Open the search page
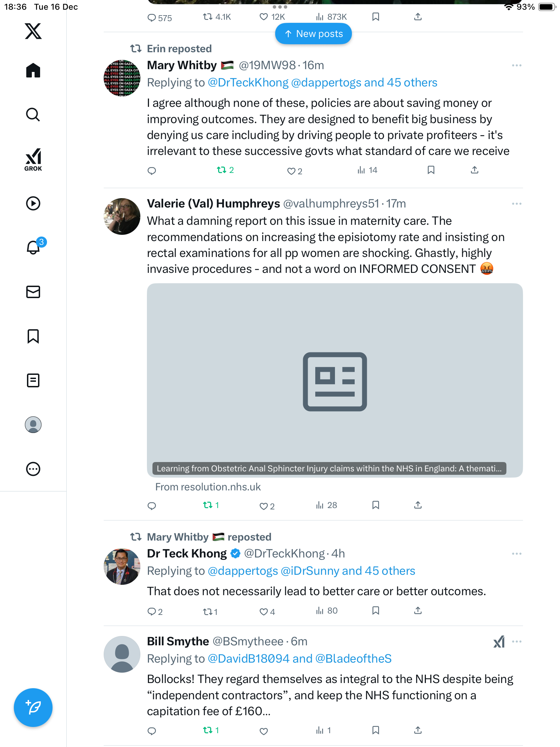Image resolution: width=560 pixels, height=747 pixels. pyautogui.click(x=33, y=115)
